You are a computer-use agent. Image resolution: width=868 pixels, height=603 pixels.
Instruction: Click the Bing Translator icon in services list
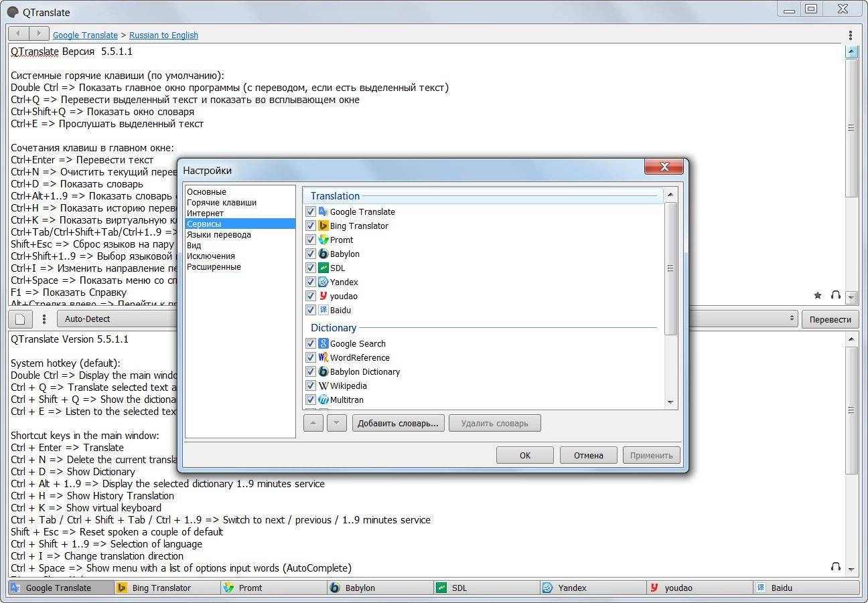point(323,226)
